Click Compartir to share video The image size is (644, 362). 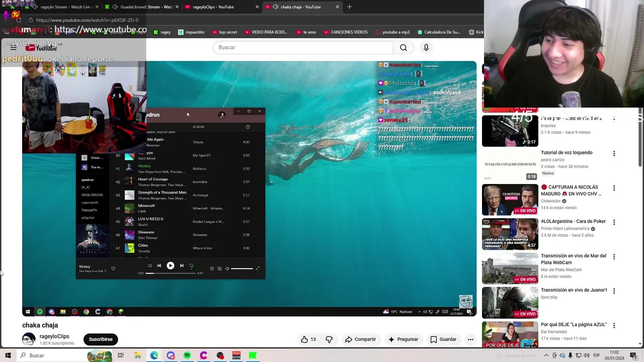click(x=360, y=339)
